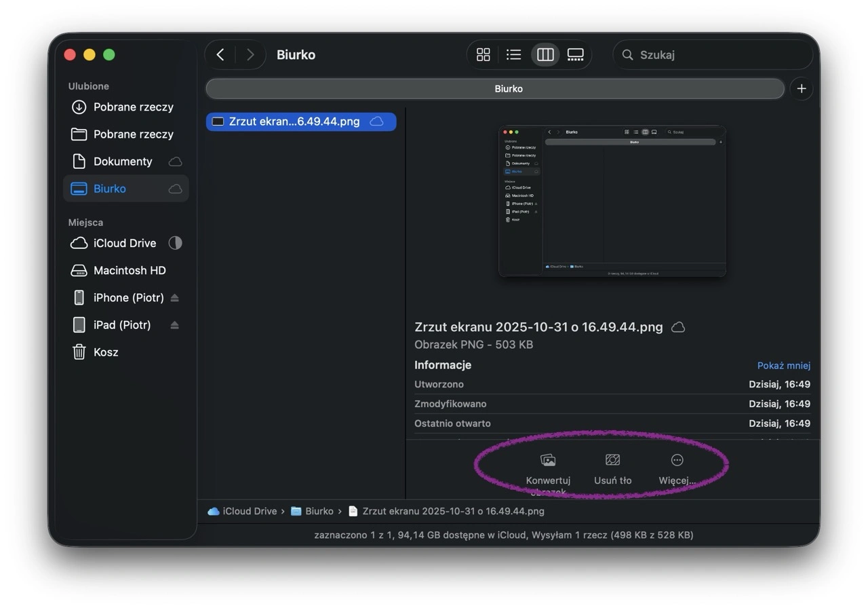Open "Więcej..." quick actions menu
The height and width of the screenshot is (610, 868).
676,460
